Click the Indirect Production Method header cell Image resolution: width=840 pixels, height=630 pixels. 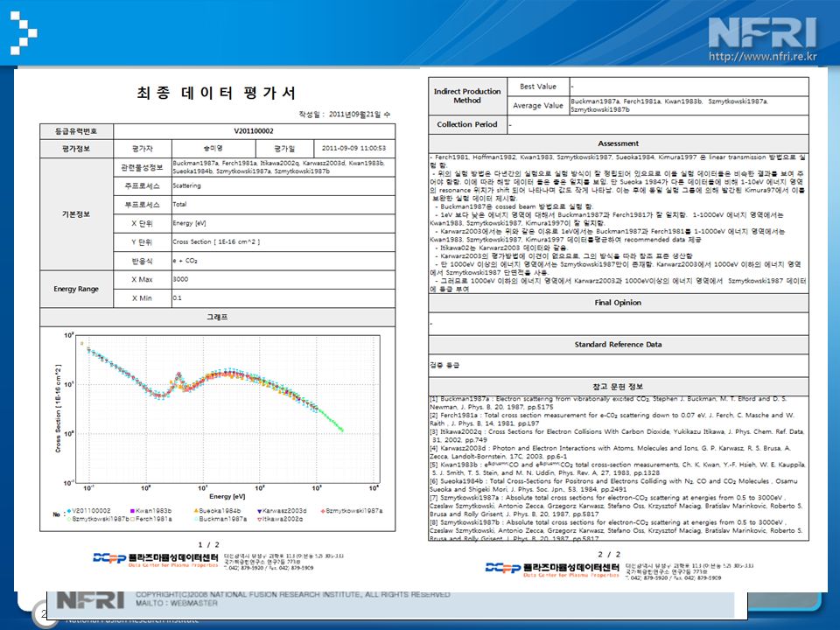[x=467, y=96]
